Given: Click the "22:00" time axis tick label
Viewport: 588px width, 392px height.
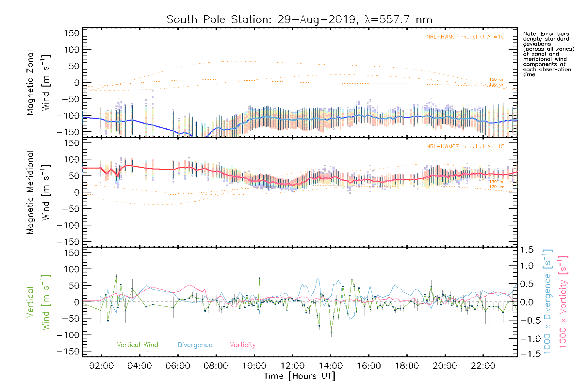Looking at the screenshot, I should tap(483, 366).
